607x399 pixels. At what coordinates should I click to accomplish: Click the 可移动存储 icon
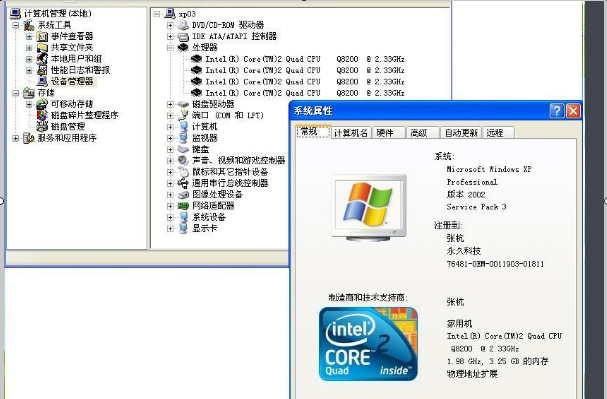pyautogui.click(x=42, y=104)
